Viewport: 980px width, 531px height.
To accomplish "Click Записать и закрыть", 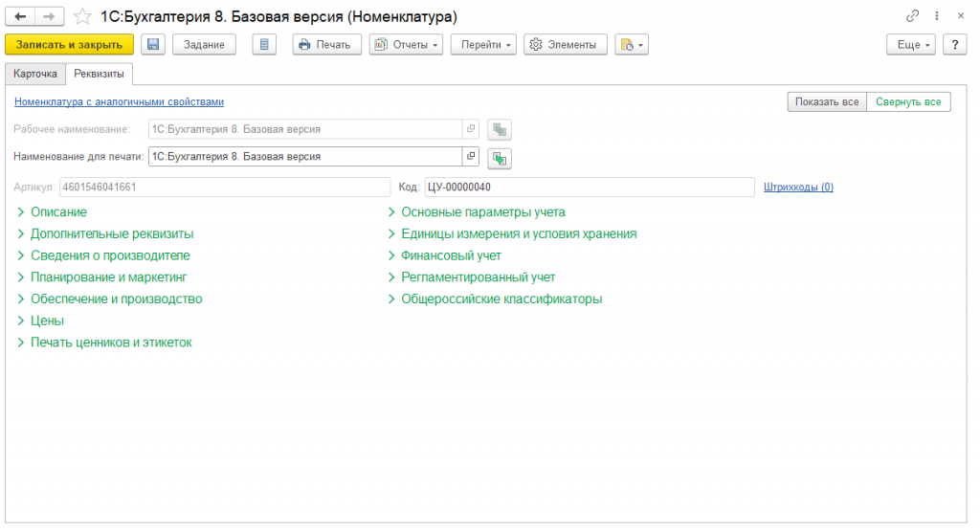I will [69, 44].
